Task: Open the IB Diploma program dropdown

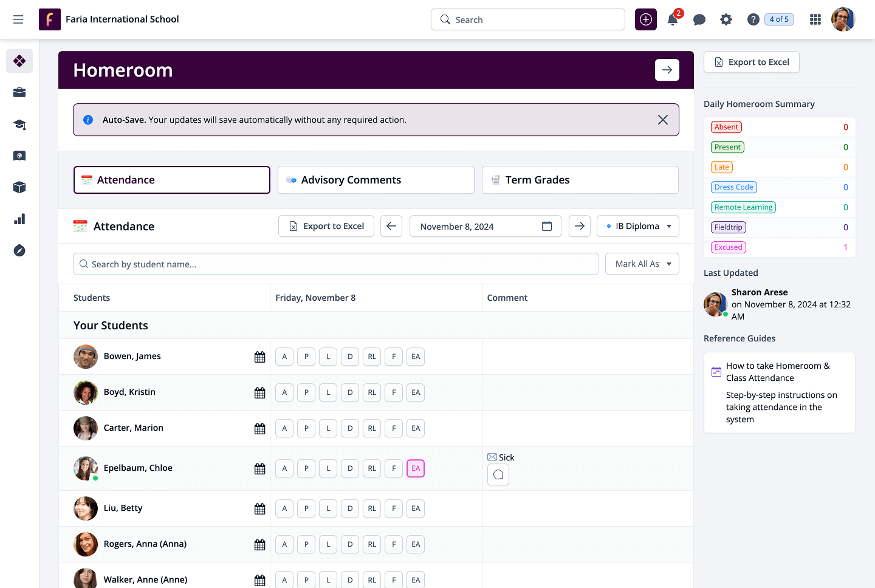Action: (637, 226)
